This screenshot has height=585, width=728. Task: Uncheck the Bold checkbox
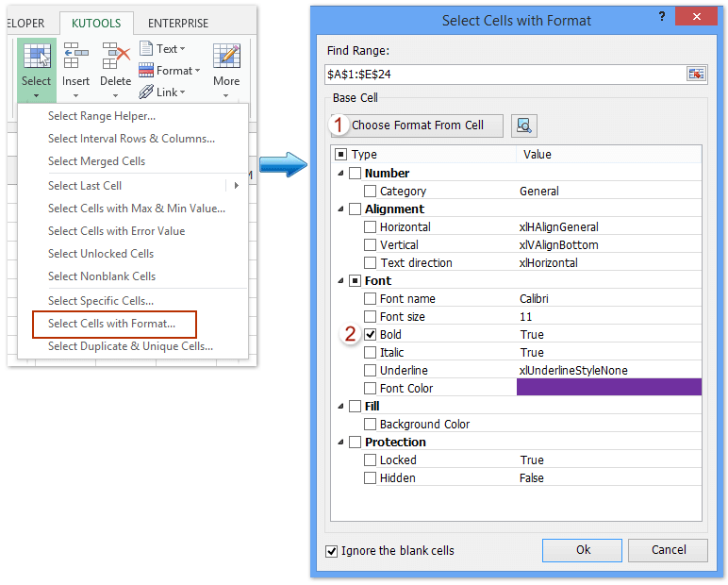coord(371,335)
